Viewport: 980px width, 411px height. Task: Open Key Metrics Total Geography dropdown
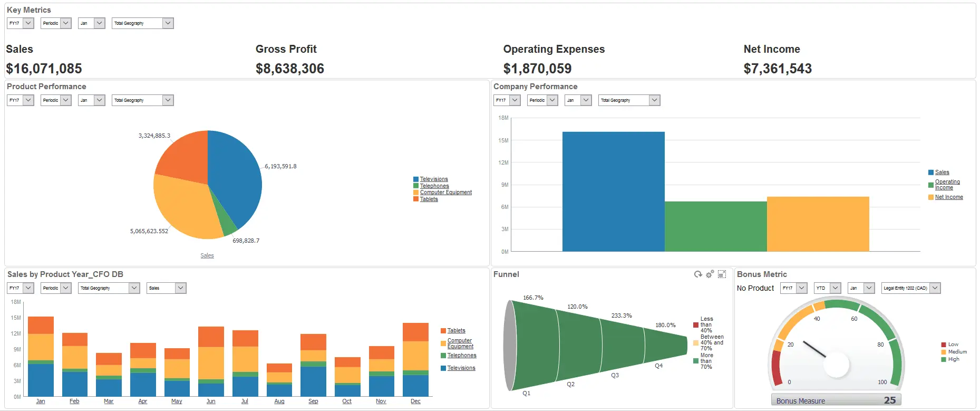(143, 23)
